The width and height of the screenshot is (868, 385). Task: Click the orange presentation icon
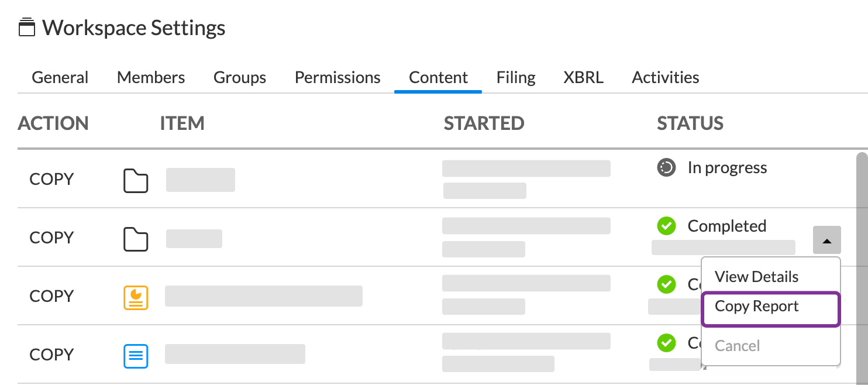[x=136, y=297]
